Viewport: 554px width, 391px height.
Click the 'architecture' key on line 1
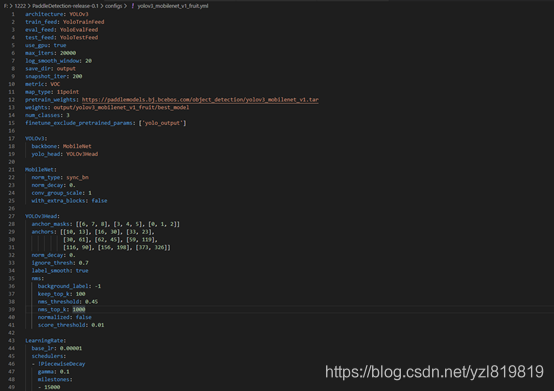(44, 14)
